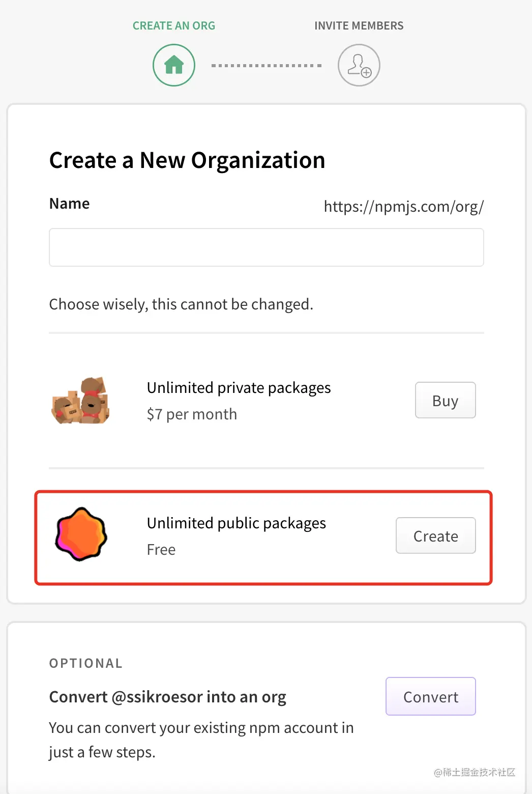Focus the organization Name input field

pyautogui.click(x=266, y=247)
